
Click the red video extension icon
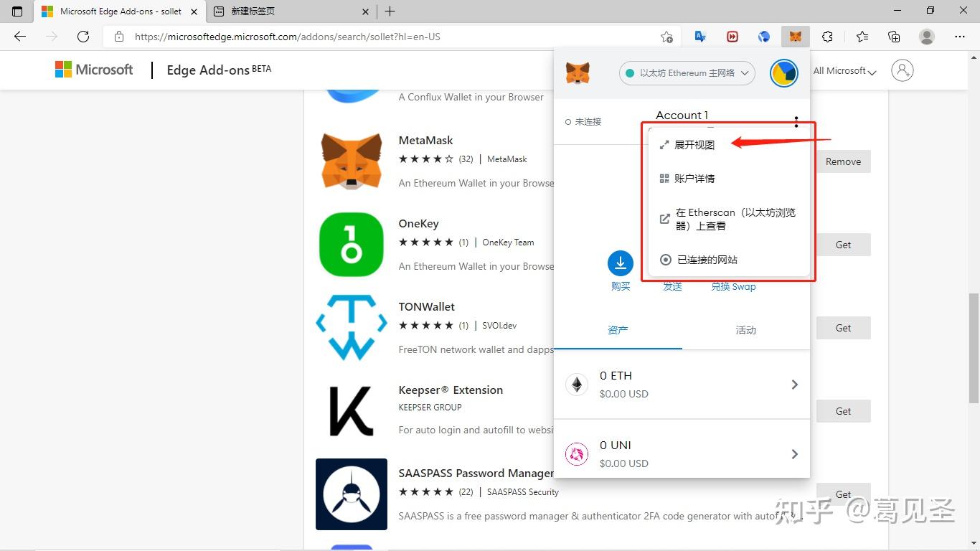(x=732, y=37)
